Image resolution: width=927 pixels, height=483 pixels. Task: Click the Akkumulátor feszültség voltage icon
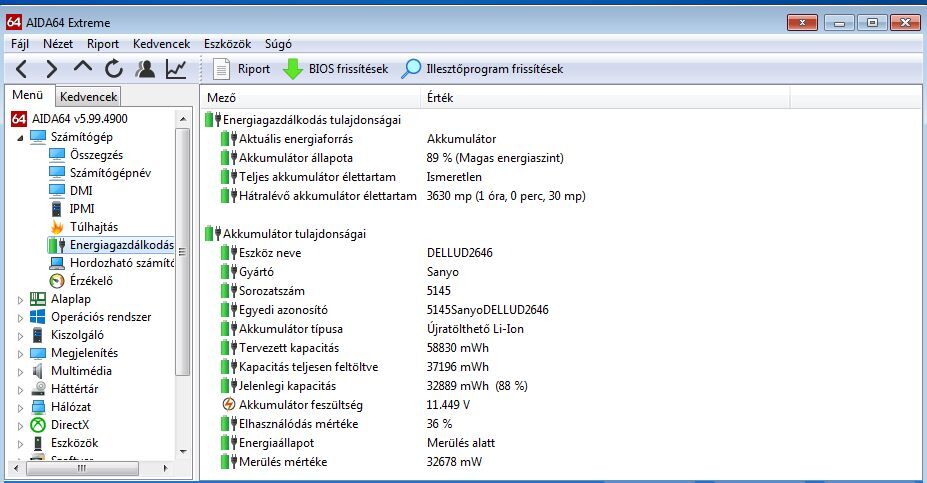(x=228, y=404)
